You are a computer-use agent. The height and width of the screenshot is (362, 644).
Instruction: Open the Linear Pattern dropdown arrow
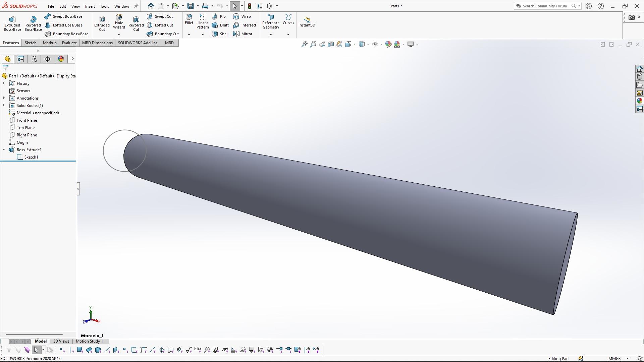203,35
